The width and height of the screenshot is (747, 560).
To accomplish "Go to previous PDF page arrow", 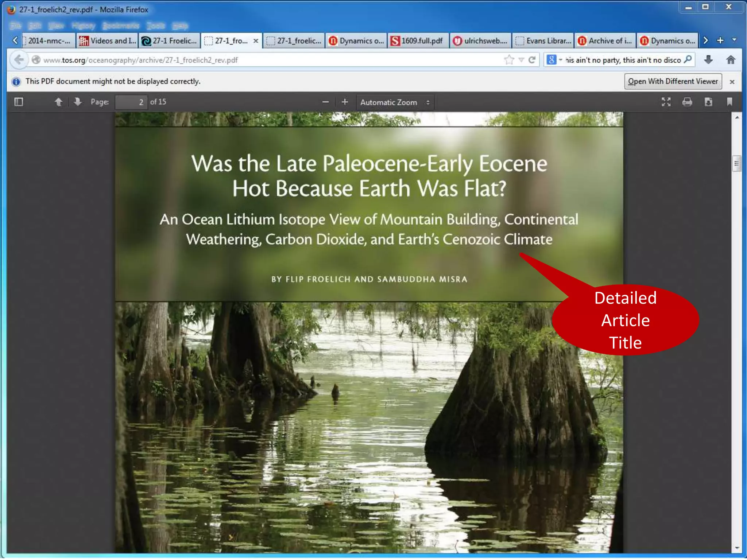I will pos(58,102).
